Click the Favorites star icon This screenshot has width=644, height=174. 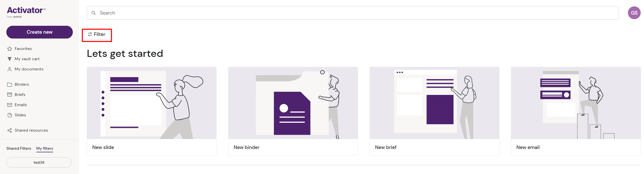pyautogui.click(x=10, y=49)
